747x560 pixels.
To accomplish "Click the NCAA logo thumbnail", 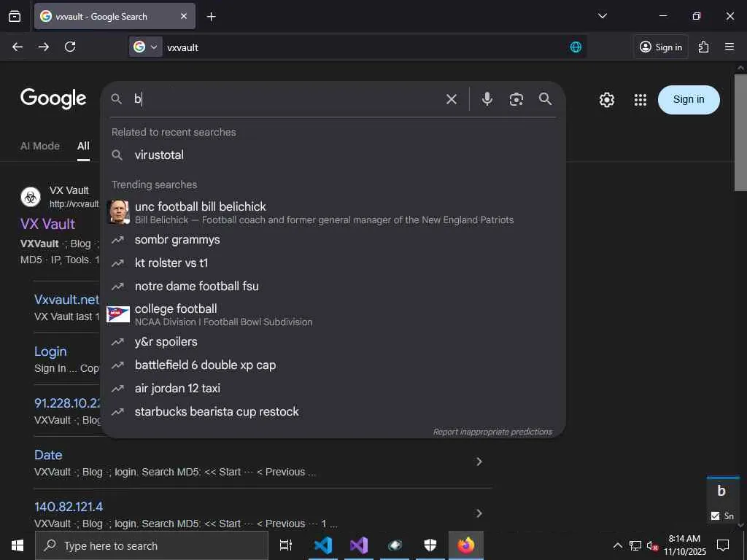I will [118, 314].
